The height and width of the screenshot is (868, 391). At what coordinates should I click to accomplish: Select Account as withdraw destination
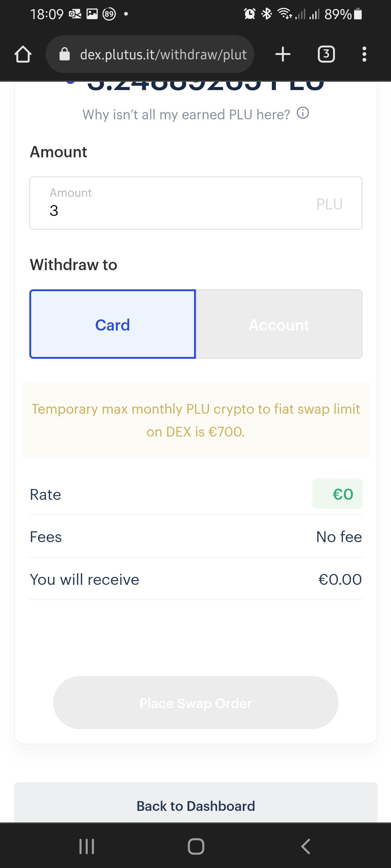[x=279, y=324]
